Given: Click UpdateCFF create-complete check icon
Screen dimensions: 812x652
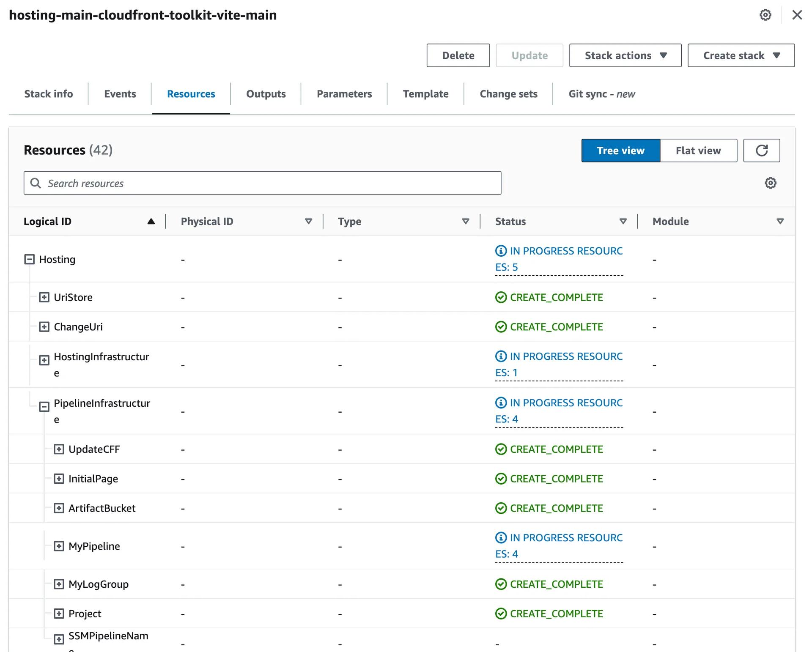Looking at the screenshot, I should [501, 449].
